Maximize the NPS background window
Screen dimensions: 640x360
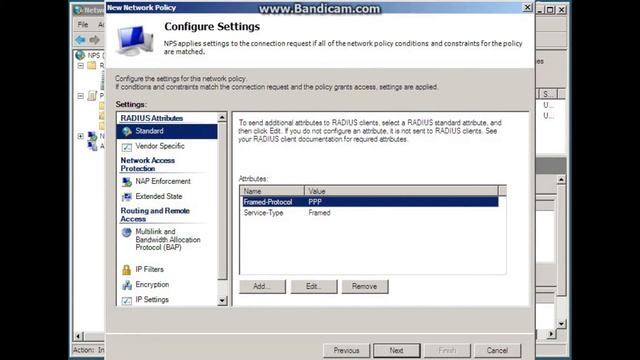pyautogui.click(x=550, y=10)
